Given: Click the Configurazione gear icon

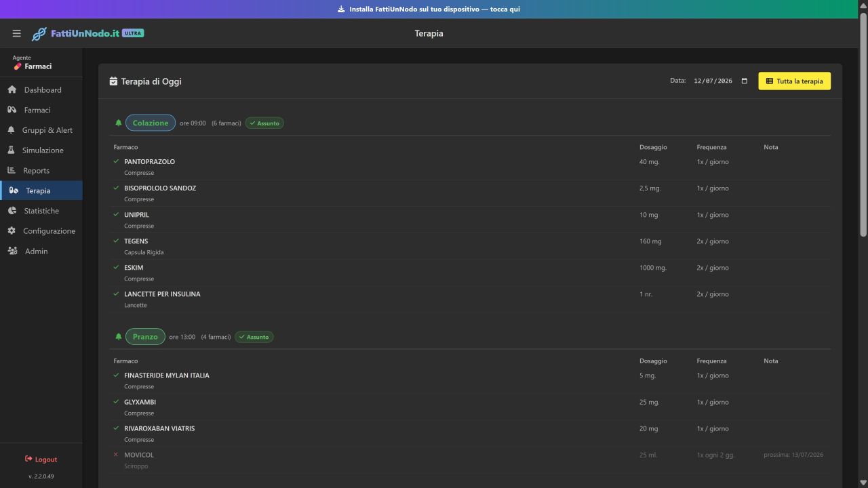Looking at the screenshot, I should 12,231.
